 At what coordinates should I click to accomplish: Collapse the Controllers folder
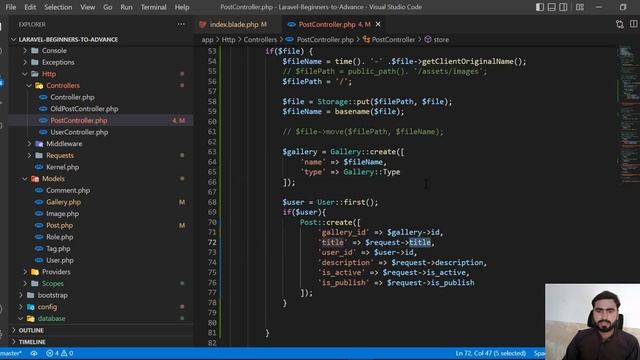coord(63,85)
